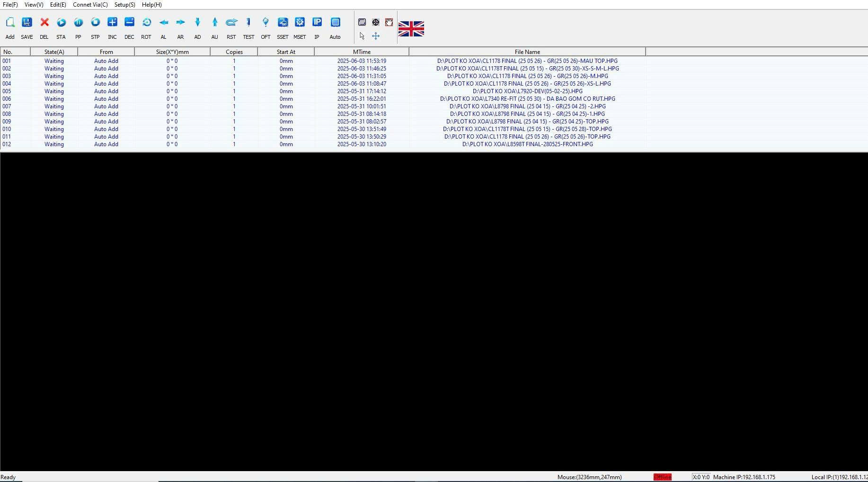The width and height of the screenshot is (868, 482).
Task: Sort by the MTime column header
Action: pyautogui.click(x=362, y=52)
